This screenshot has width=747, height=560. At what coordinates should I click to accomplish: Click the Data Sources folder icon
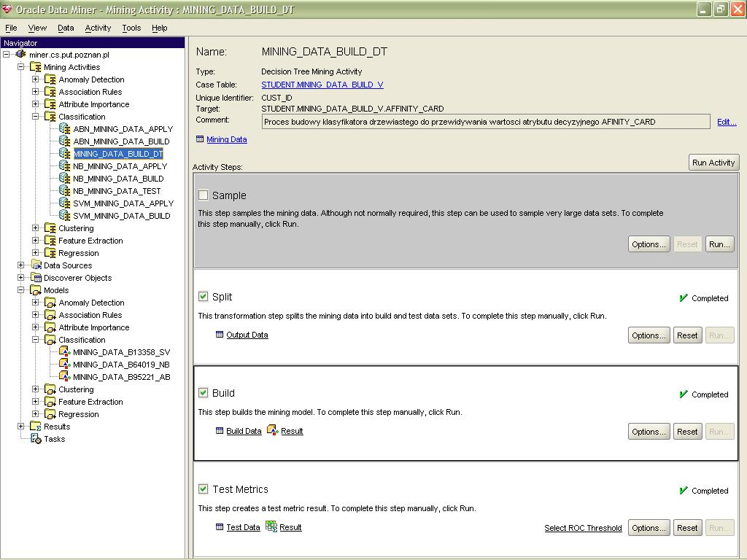[36, 265]
